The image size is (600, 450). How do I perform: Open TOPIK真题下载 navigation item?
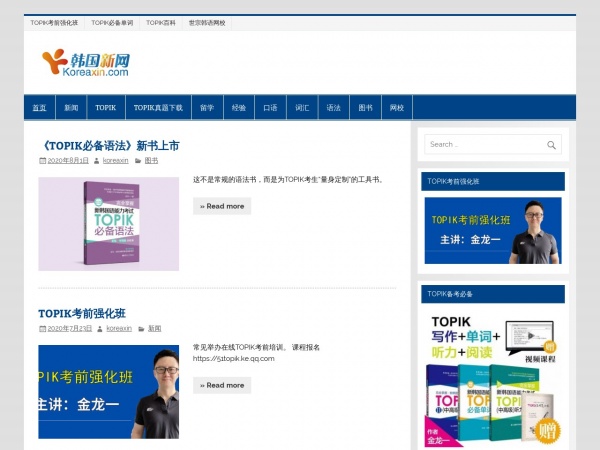[158, 108]
